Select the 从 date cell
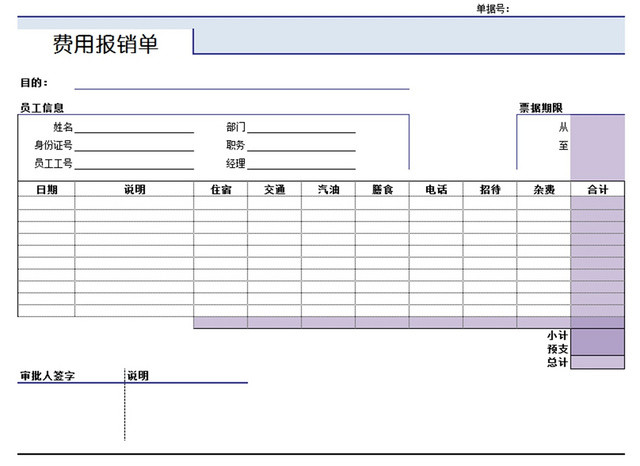 (x=597, y=128)
